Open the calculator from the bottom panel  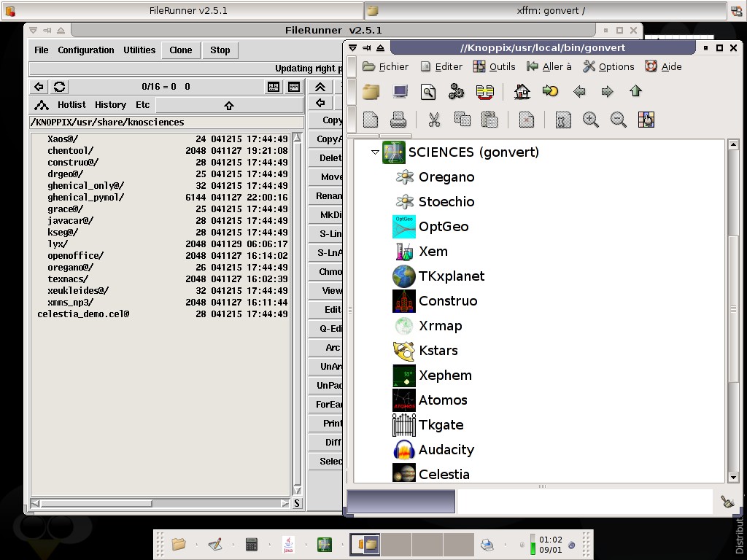[x=252, y=544]
